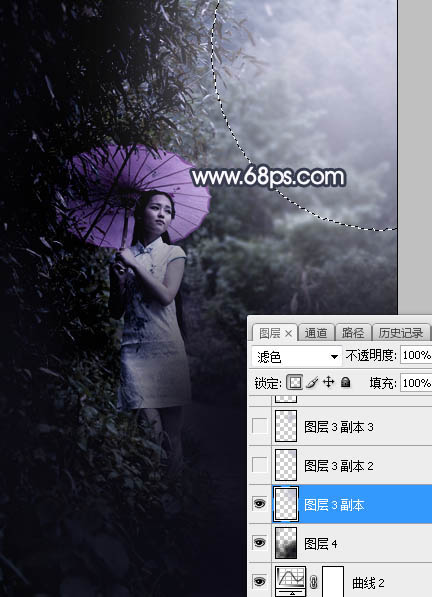Click the 曲线 2 curves adjustment icon
This screenshot has height=597, width=432.
[291, 581]
